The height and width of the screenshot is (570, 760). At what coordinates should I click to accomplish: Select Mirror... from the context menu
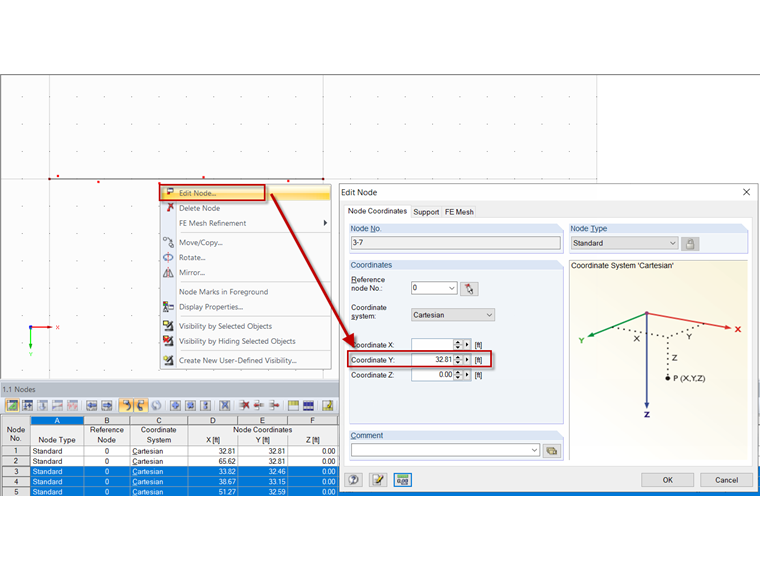246,272
